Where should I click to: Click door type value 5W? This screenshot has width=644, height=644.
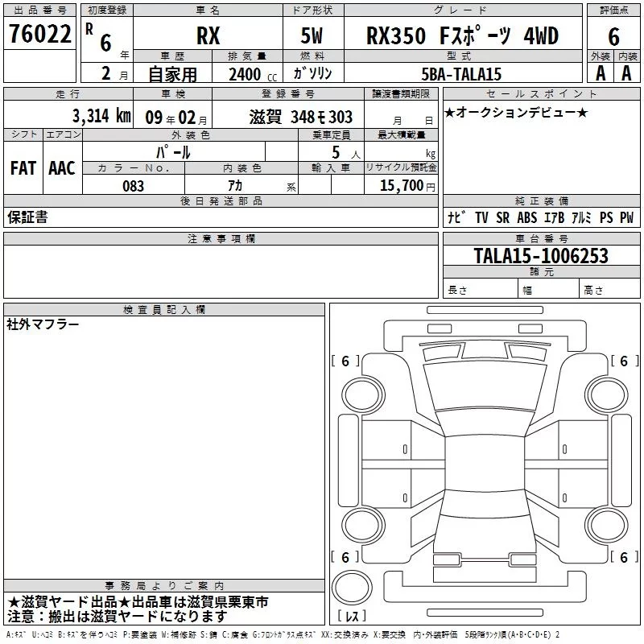coord(312,35)
